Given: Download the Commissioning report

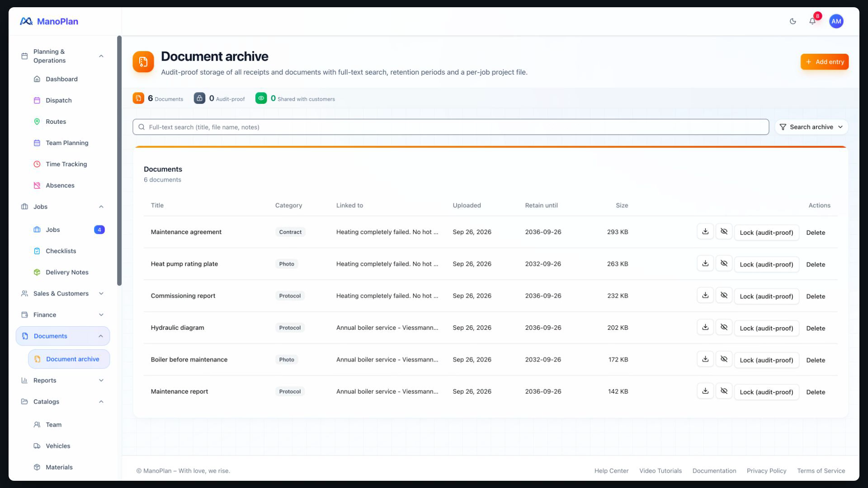Looking at the screenshot, I should (x=705, y=296).
